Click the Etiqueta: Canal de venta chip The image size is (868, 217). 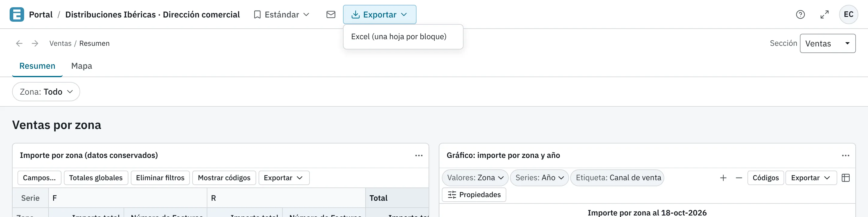(617, 178)
